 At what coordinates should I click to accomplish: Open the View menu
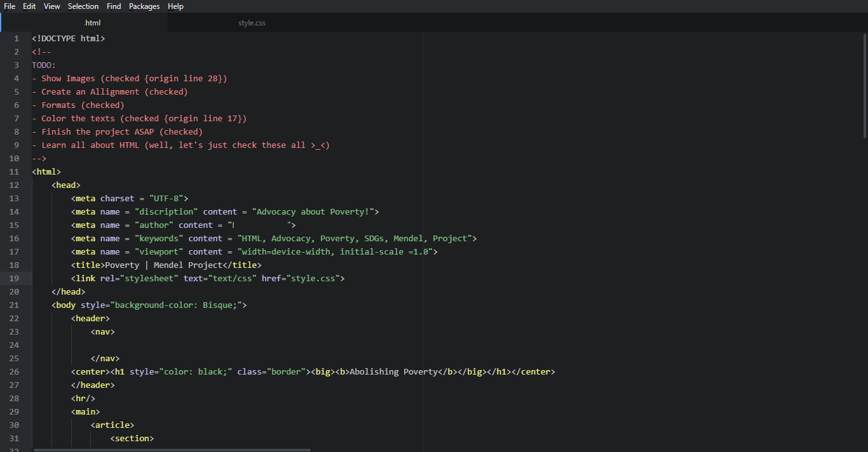tap(52, 6)
